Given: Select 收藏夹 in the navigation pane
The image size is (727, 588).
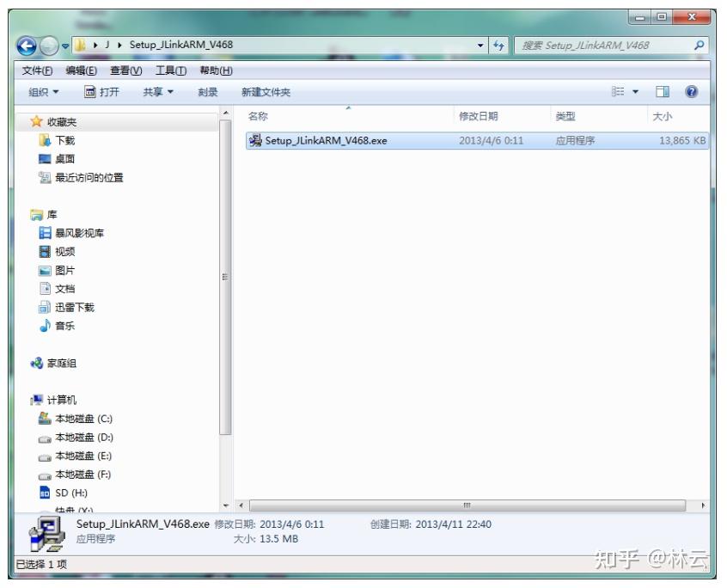Looking at the screenshot, I should pos(54,122).
